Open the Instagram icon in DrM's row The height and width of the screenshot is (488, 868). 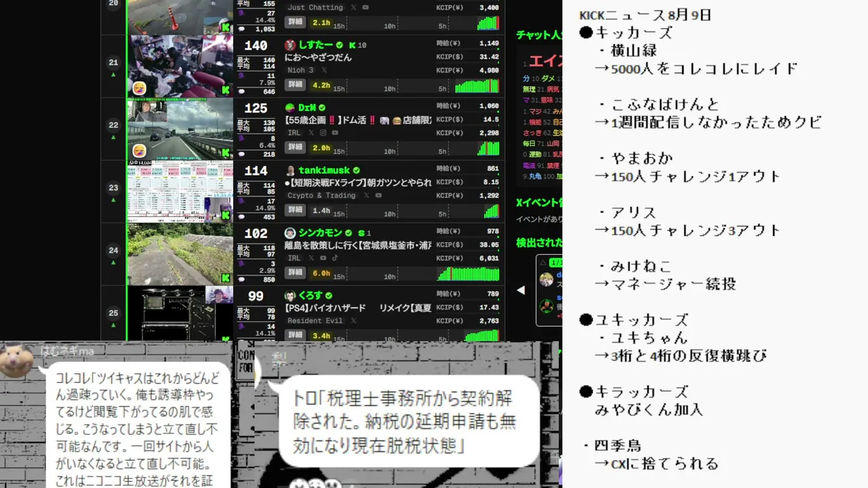pyautogui.click(x=323, y=133)
